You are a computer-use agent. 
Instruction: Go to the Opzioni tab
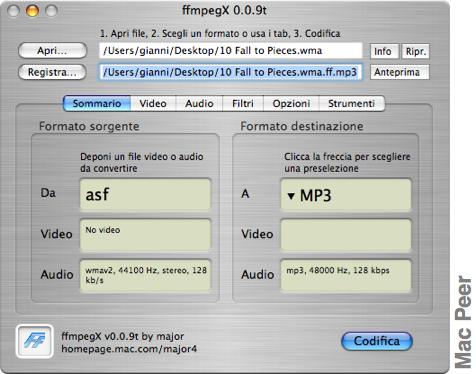pos(291,103)
